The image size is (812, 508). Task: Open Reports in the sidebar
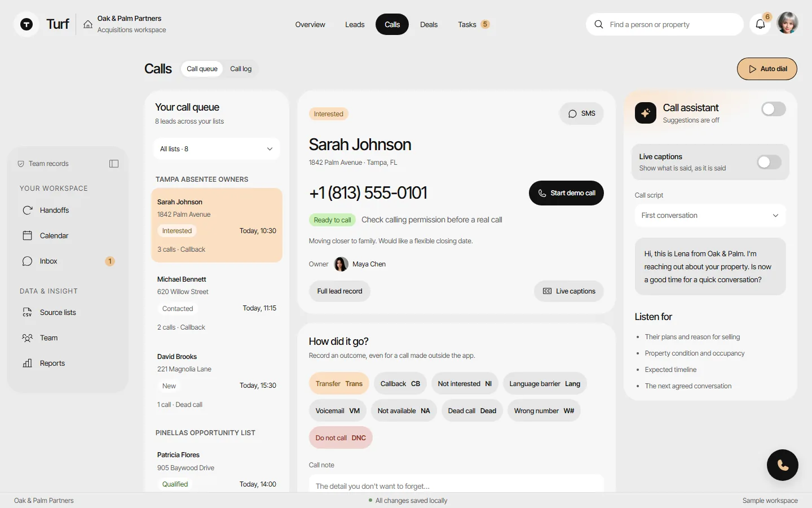pos(68,363)
